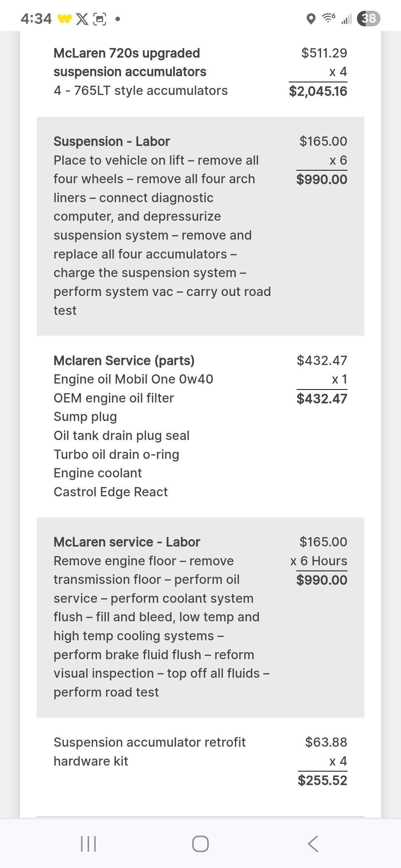Image resolution: width=401 pixels, height=868 pixels.
Task: Tap the Wi-Fi status icon
Action: pyautogui.click(x=329, y=18)
